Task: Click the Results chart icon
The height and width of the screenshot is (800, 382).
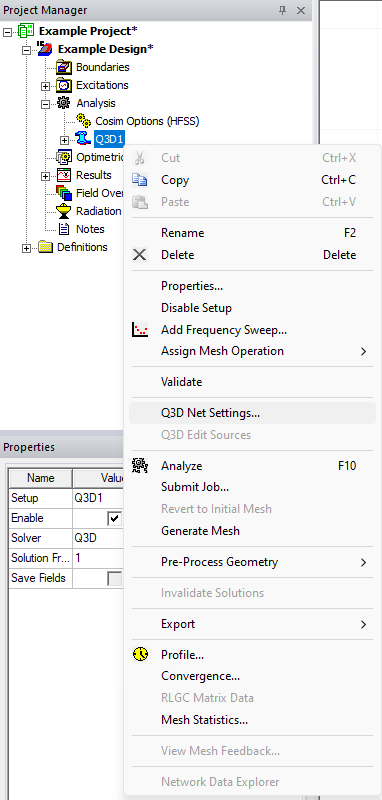Action: (x=64, y=175)
